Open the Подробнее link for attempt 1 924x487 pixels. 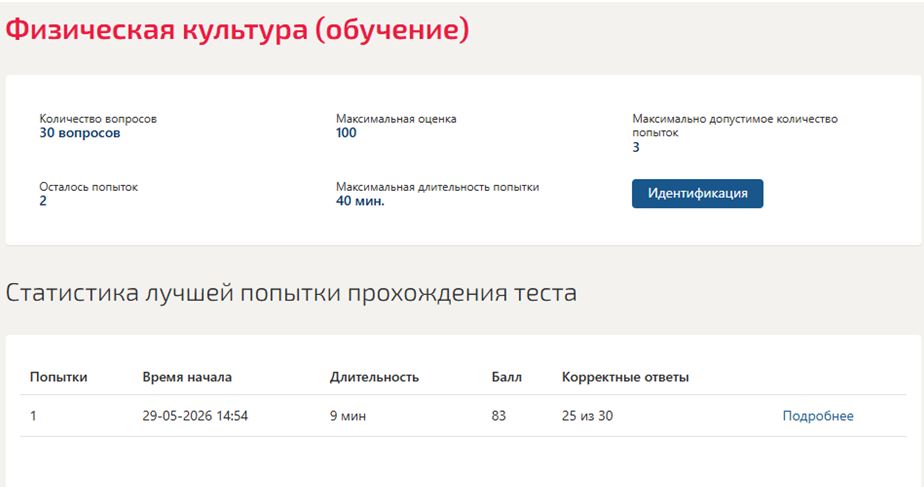click(x=818, y=416)
